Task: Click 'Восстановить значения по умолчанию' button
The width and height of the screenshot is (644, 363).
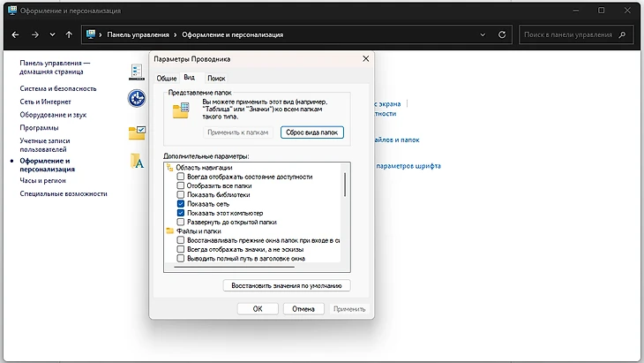Action: point(287,285)
